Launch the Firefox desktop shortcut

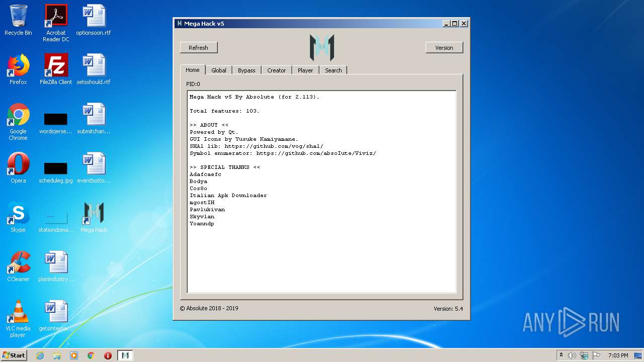click(18, 69)
